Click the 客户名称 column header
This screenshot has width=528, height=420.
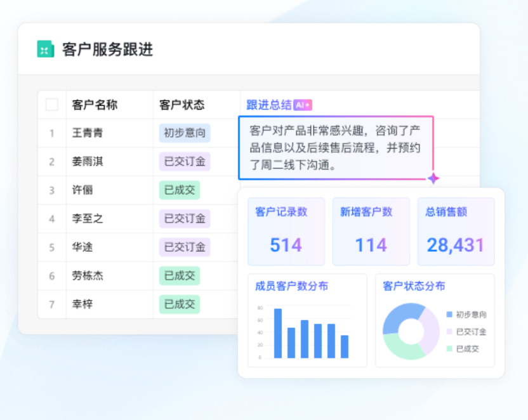pyautogui.click(x=95, y=105)
